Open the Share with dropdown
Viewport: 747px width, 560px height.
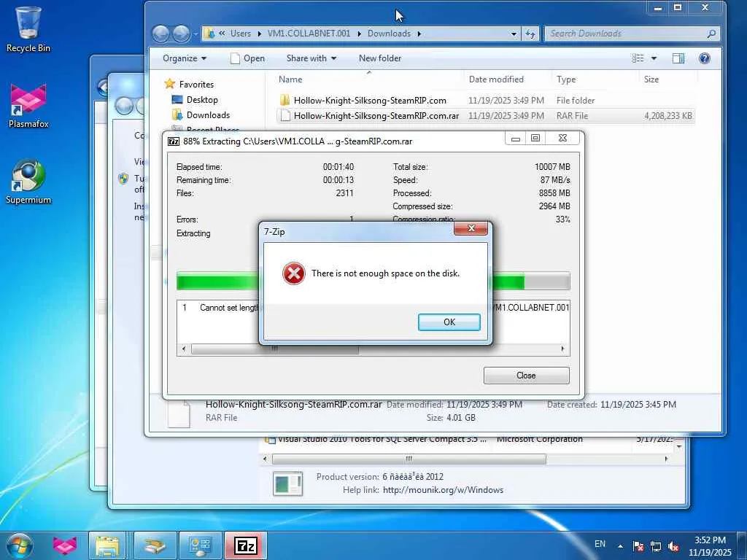coord(311,58)
